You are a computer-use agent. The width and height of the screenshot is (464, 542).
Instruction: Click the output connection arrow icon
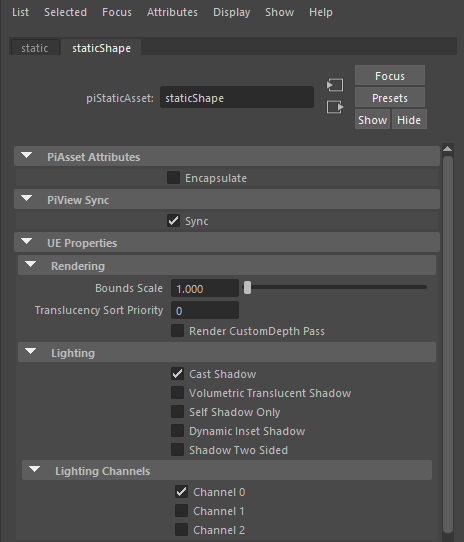click(335, 107)
